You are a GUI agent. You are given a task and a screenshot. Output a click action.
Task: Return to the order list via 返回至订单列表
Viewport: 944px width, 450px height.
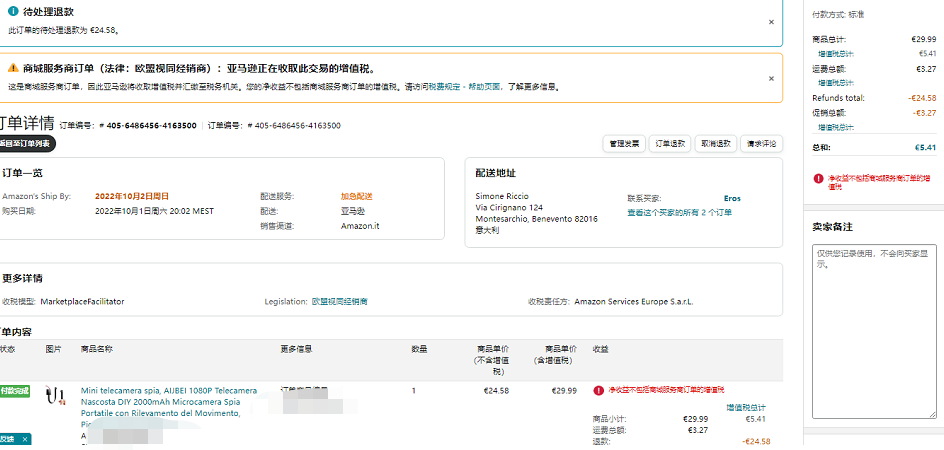(27, 144)
